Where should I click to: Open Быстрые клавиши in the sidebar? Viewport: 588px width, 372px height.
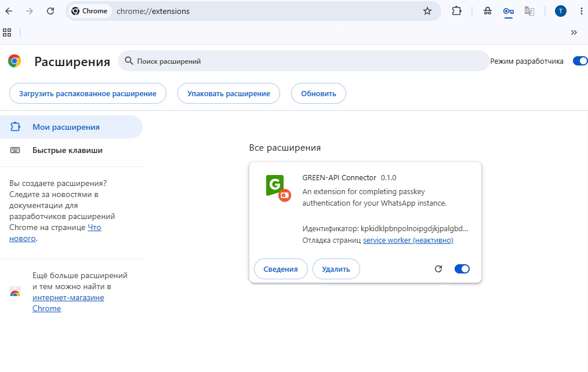pos(71,150)
